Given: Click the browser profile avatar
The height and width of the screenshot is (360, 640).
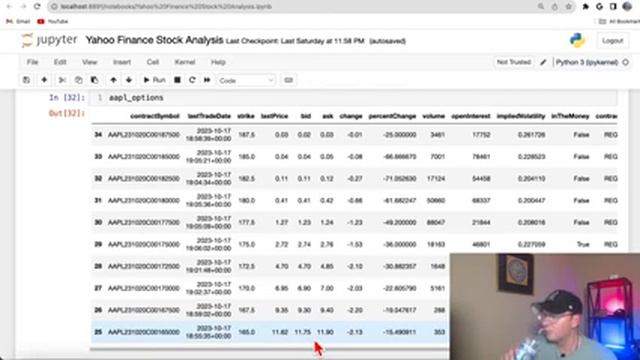Looking at the screenshot, I should coord(628,7).
